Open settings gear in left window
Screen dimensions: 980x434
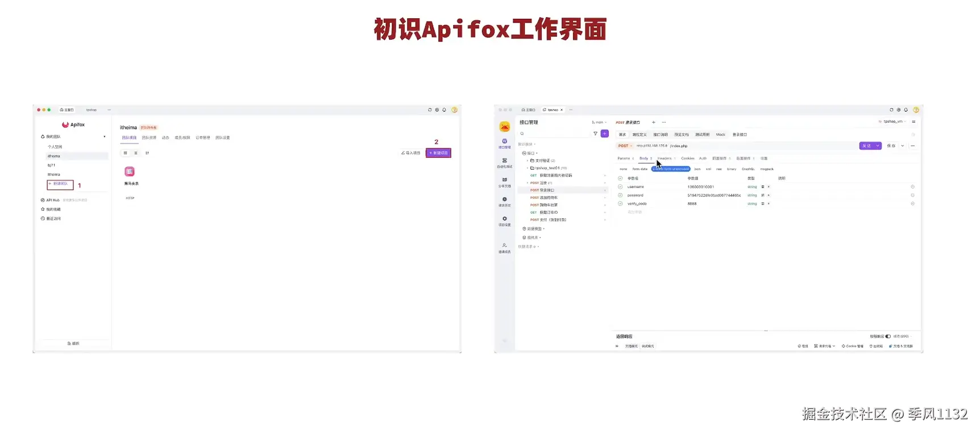click(x=437, y=110)
